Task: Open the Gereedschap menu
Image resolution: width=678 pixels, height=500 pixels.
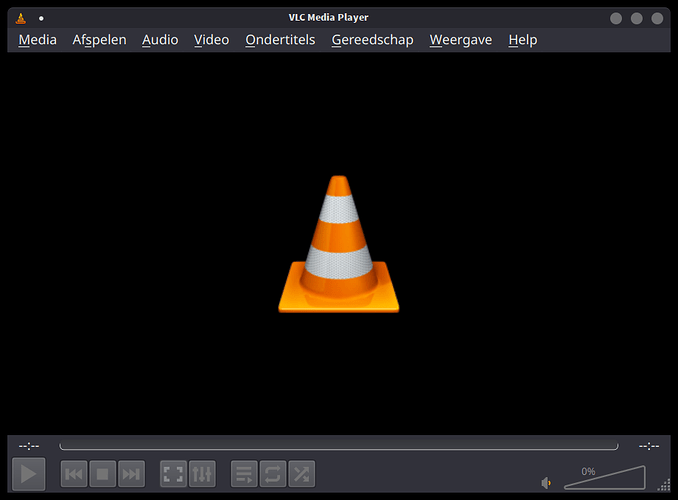Action: [373, 40]
